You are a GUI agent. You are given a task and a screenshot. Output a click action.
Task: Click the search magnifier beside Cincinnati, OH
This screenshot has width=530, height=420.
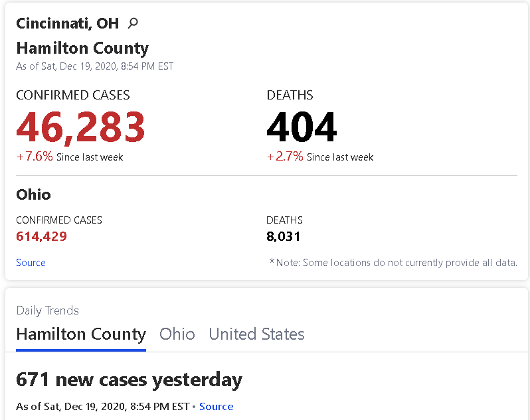pos(133,23)
